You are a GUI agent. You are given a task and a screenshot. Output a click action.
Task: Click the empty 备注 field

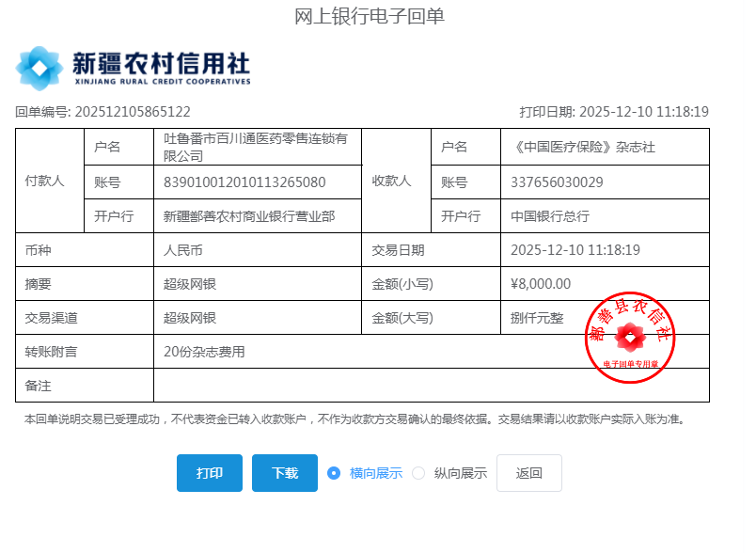tap(431, 386)
